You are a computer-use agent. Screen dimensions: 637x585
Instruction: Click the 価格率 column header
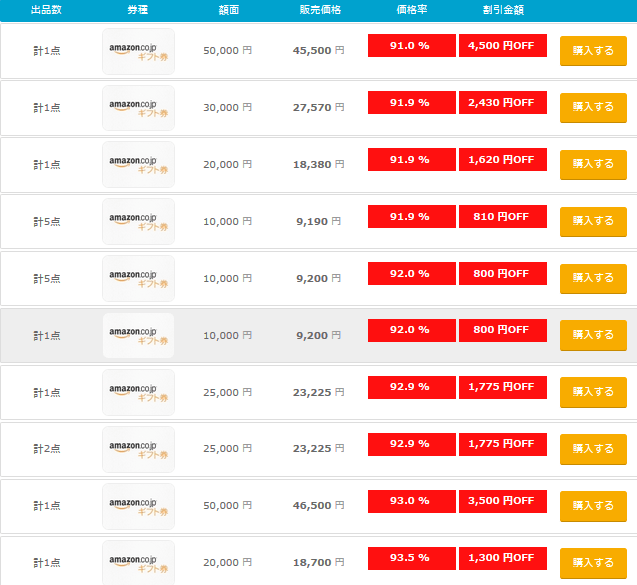tap(412, 10)
